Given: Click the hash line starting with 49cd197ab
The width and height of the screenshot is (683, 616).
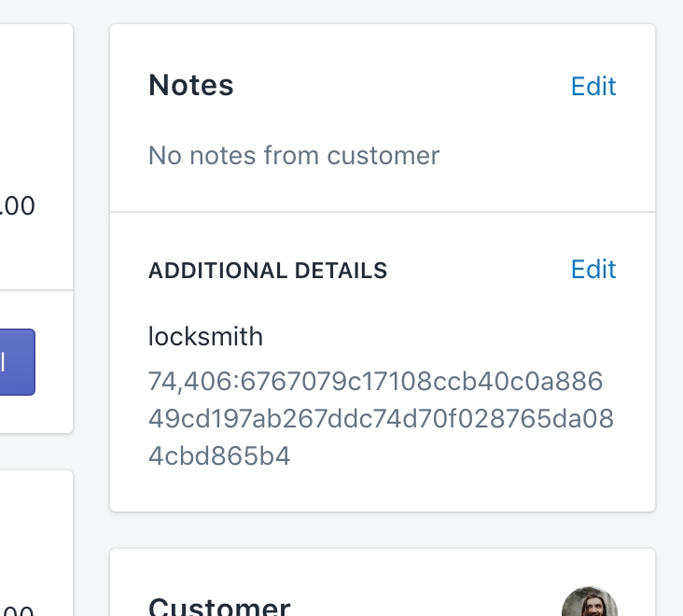Looking at the screenshot, I should tap(381, 419).
